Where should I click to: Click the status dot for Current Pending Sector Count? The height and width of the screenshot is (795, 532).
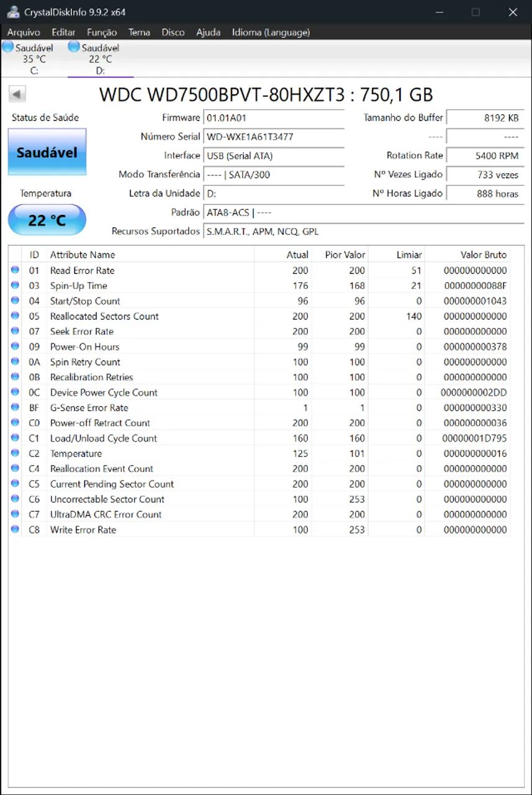click(x=15, y=483)
